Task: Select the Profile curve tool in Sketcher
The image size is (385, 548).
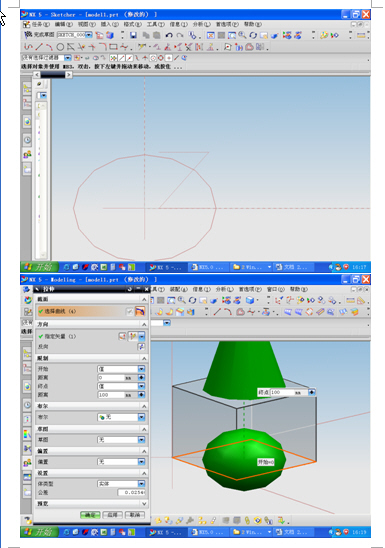Action: point(28,47)
